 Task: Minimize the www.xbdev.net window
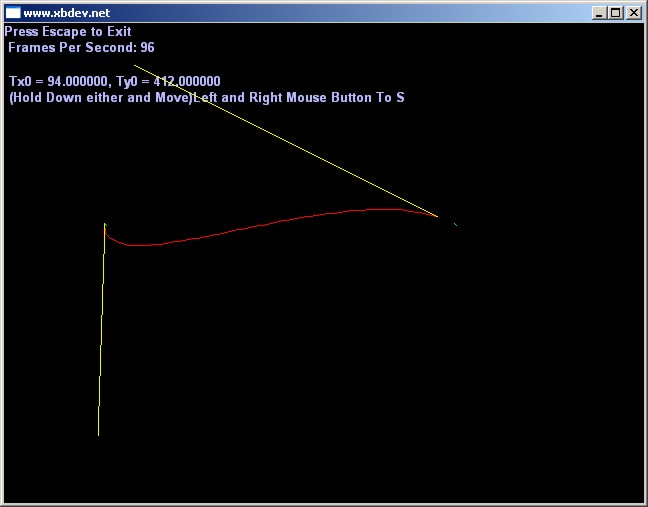pos(599,13)
